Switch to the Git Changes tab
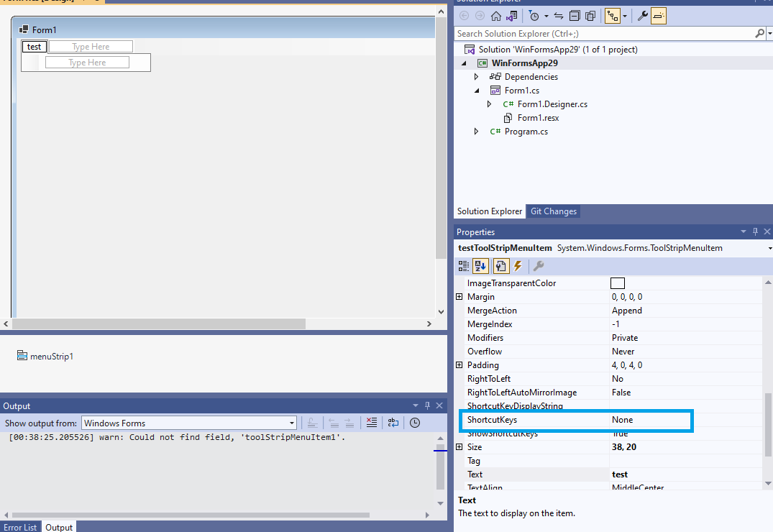Screen dimensions: 773x532 (x=553, y=211)
